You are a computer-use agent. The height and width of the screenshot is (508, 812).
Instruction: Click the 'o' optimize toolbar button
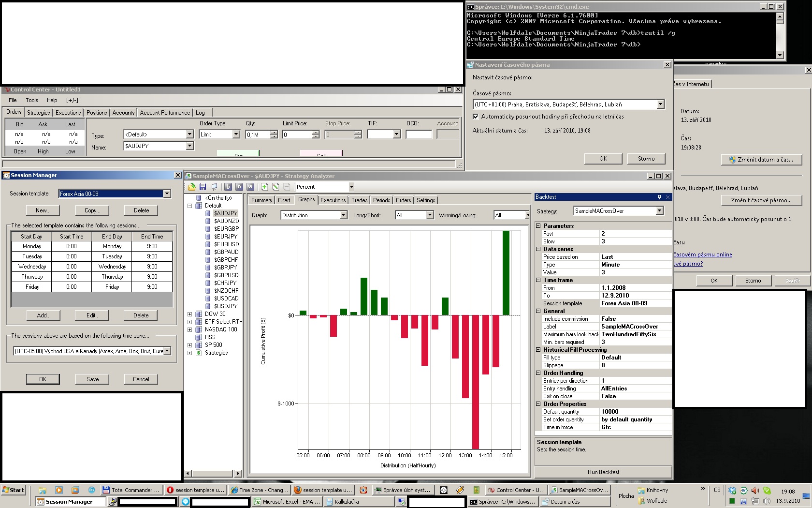239,187
